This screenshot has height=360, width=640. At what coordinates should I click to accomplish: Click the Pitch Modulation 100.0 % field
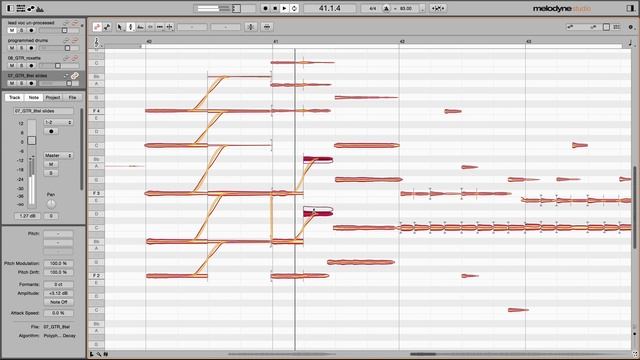(58, 264)
